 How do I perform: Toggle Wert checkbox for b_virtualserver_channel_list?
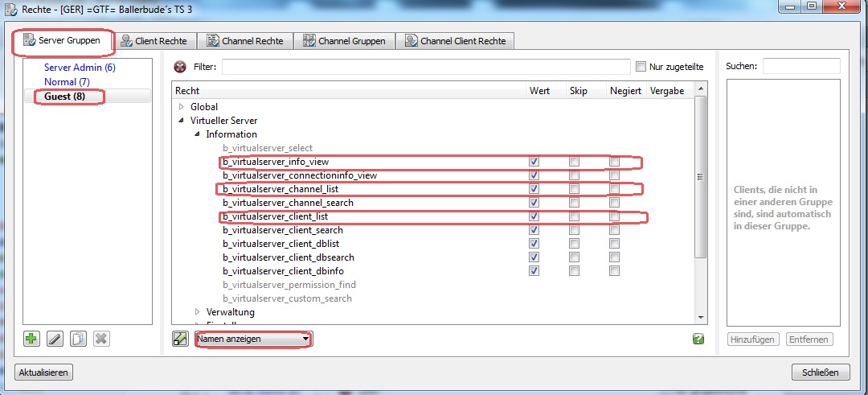(534, 189)
